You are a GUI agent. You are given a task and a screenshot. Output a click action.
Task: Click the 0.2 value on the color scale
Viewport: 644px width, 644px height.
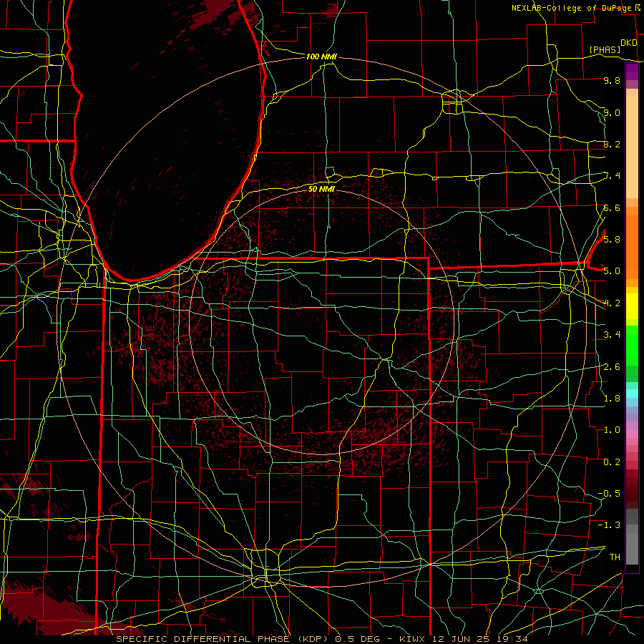pos(612,462)
